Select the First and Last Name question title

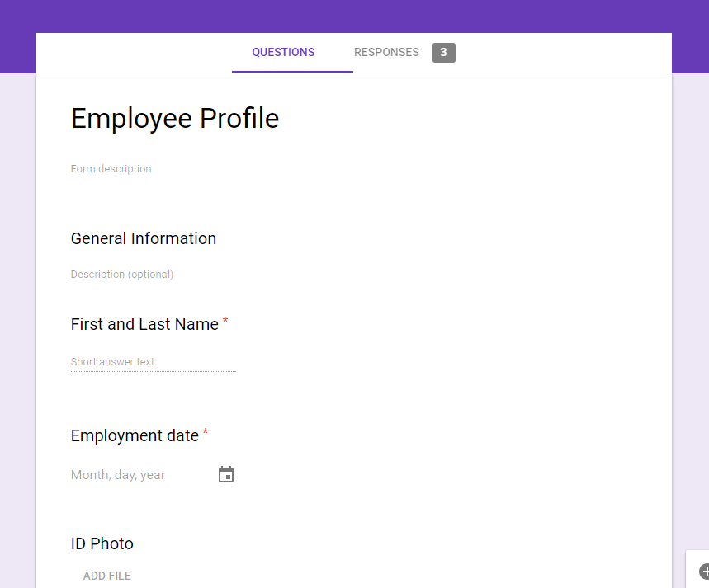(144, 324)
